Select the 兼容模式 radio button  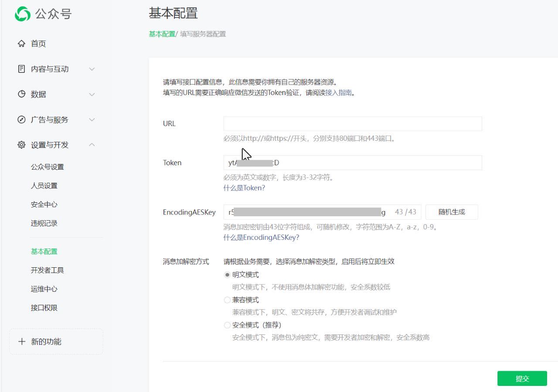point(227,300)
